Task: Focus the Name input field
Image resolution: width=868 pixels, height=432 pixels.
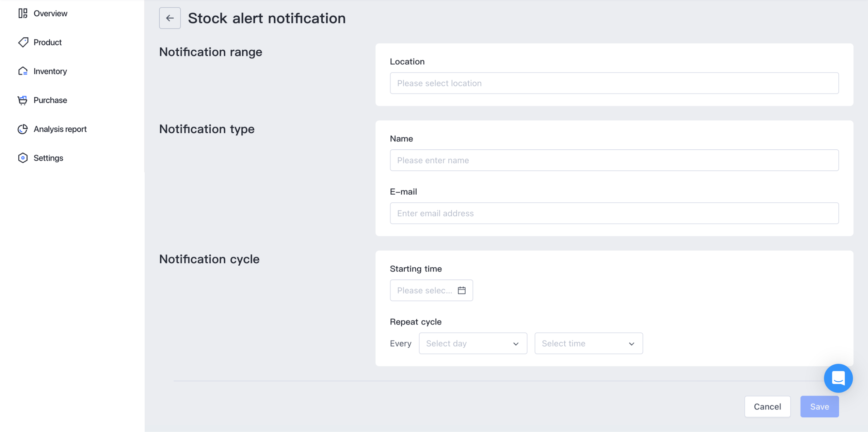Action: click(614, 160)
